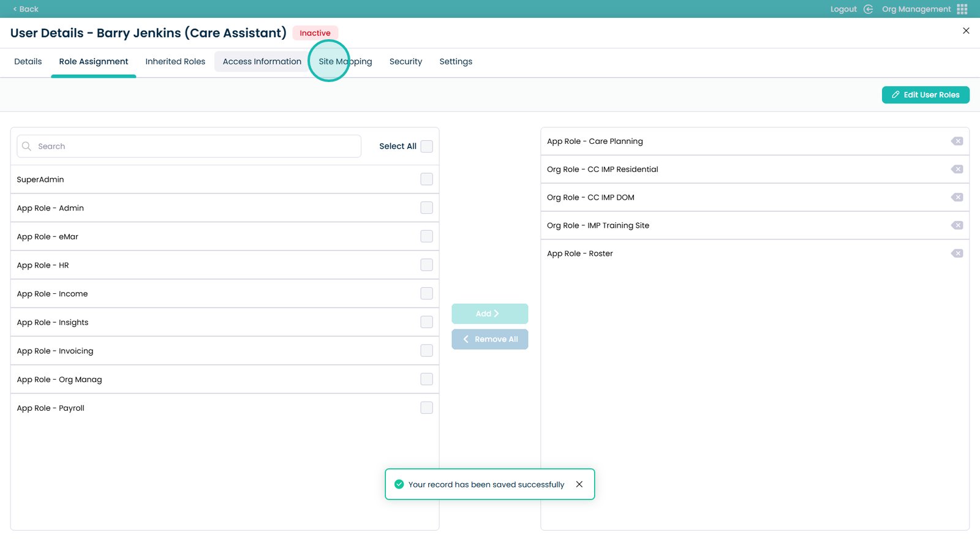The image size is (980, 551).
Task: Click the Logout icon in the header
Action: [868, 9]
